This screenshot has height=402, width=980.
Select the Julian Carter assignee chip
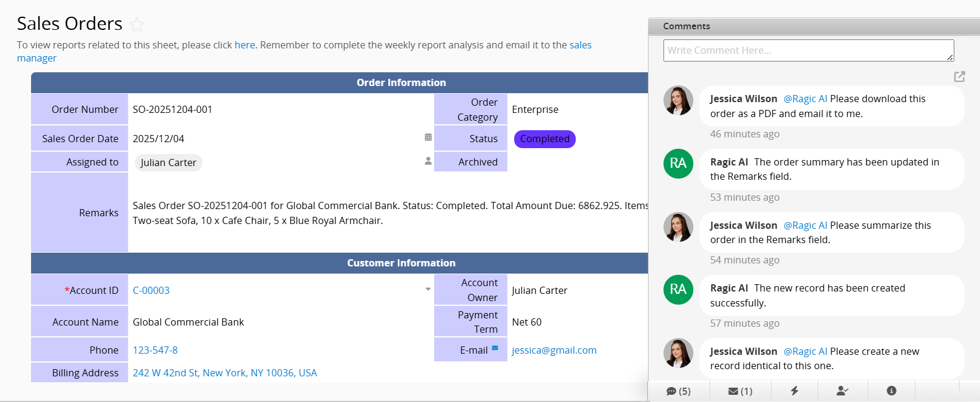point(168,162)
